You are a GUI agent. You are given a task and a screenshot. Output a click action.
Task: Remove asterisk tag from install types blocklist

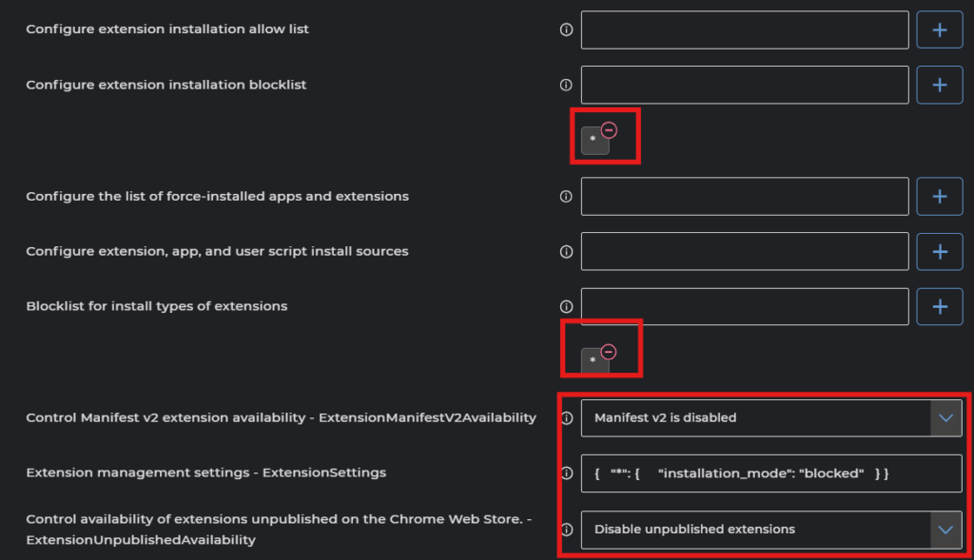pyautogui.click(x=610, y=352)
